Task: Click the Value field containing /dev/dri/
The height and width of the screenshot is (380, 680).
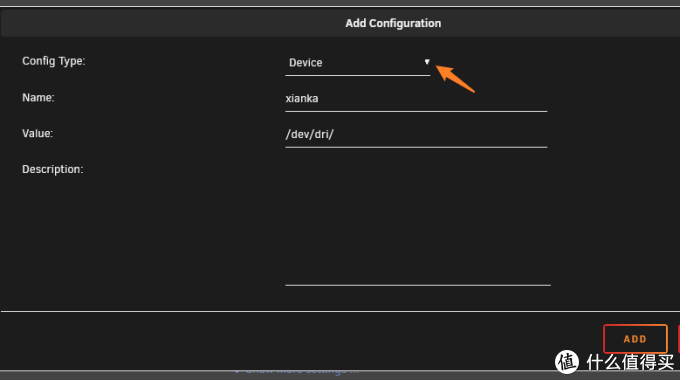Action: [416, 135]
